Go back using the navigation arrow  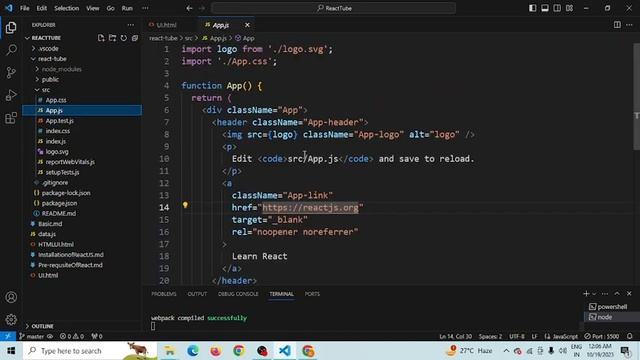(189, 8)
